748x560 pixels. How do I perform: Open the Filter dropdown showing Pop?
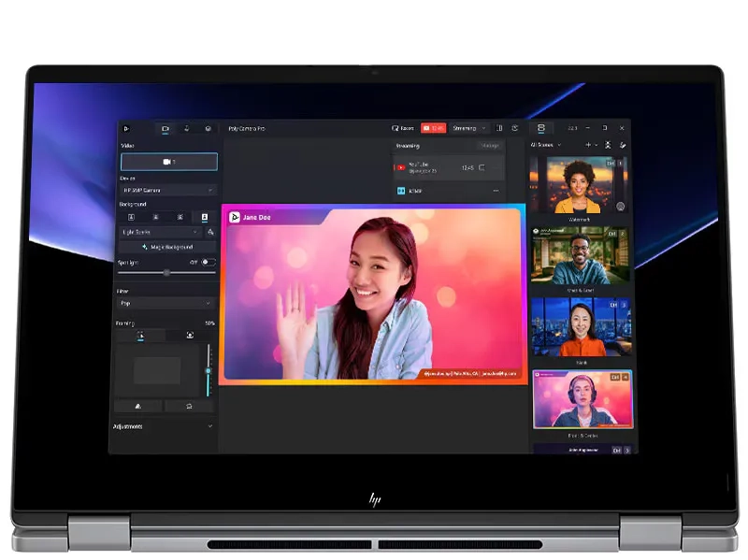coord(167,303)
